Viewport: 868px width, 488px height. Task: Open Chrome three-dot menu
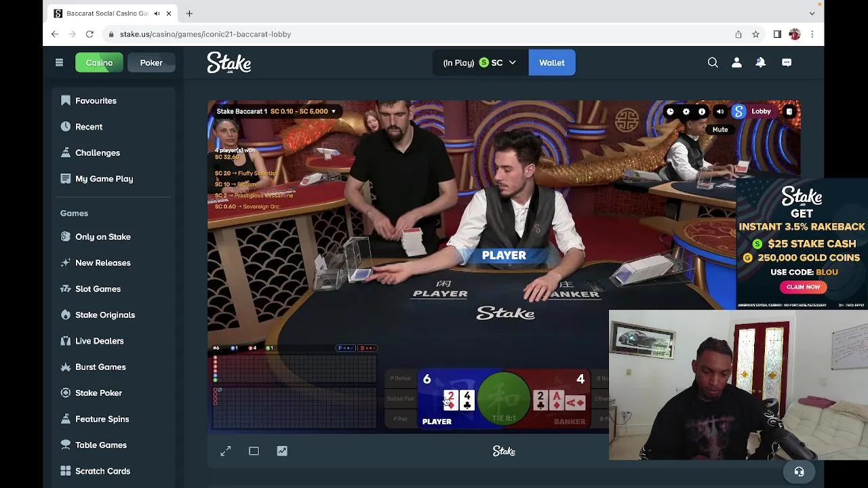812,34
